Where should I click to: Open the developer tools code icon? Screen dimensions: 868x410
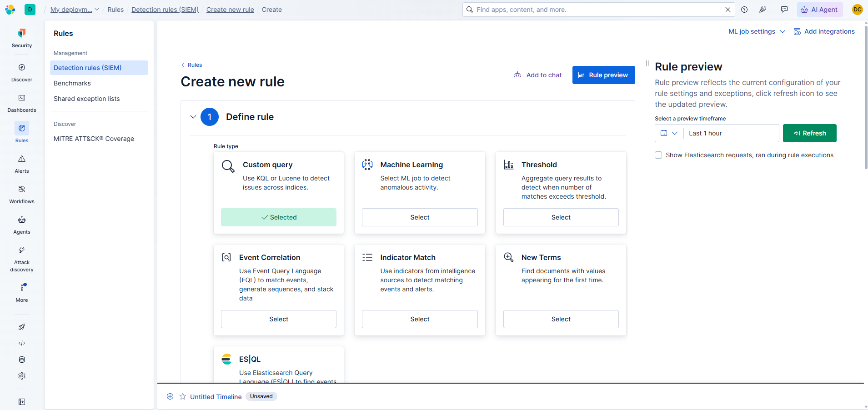[22, 343]
